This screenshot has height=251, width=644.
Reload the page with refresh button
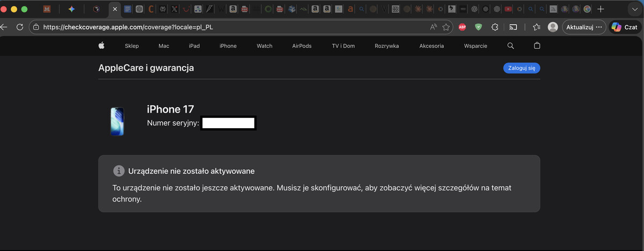pyautogui.click(x=20, y=27)
